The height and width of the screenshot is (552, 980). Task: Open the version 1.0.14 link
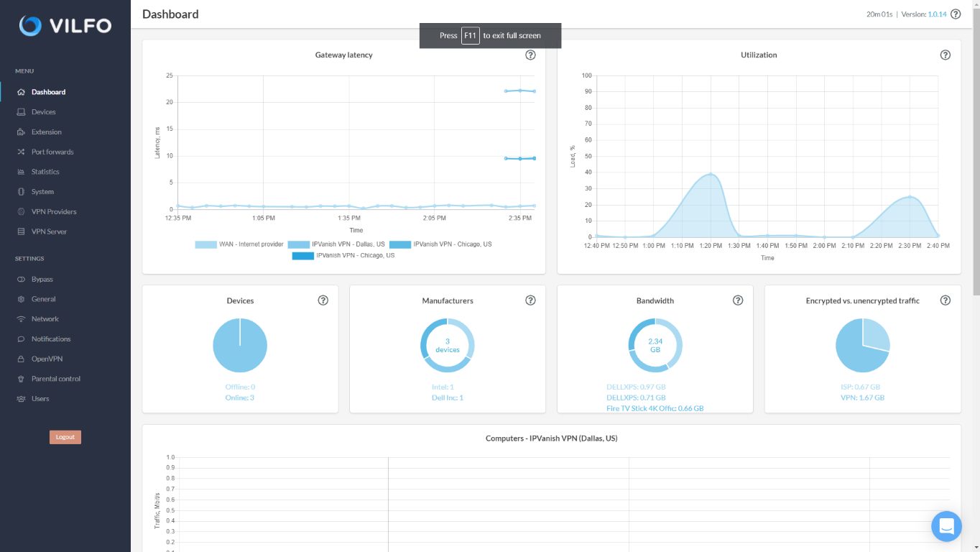click(x=937, y=14)
